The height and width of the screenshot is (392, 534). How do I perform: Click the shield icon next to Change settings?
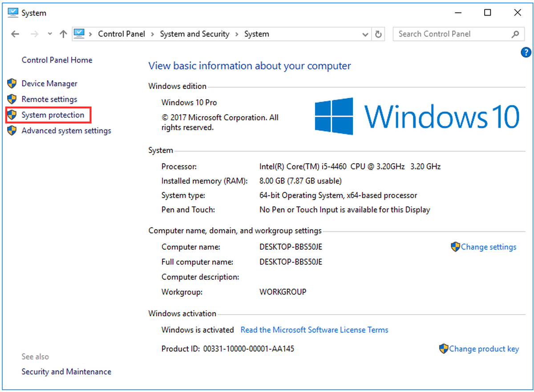[x=455, y=247]
